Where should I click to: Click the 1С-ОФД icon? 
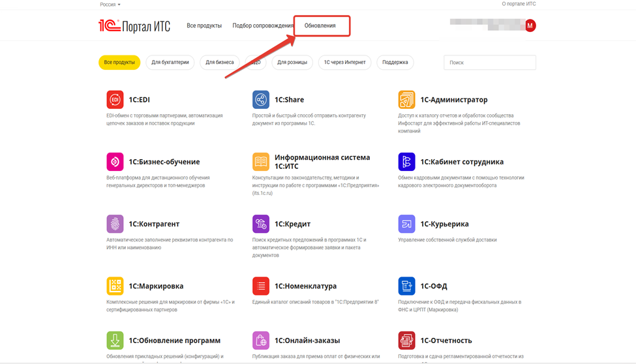pos(406,286)
